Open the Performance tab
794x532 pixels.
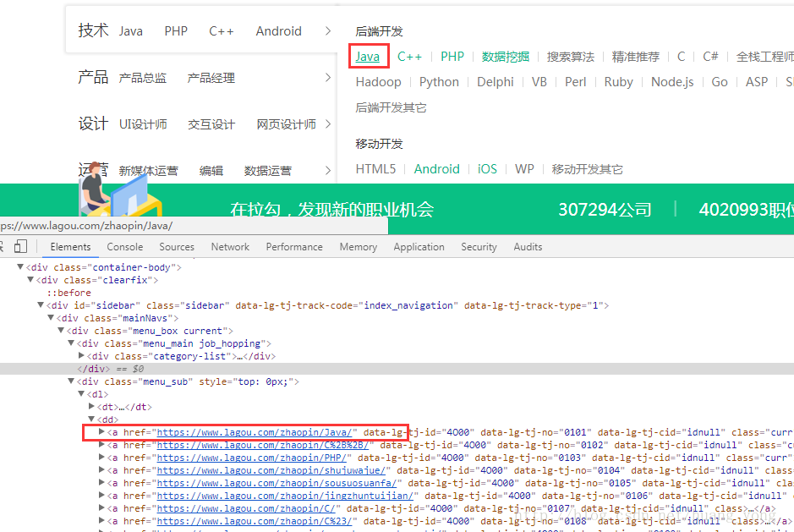click(294, 247)
